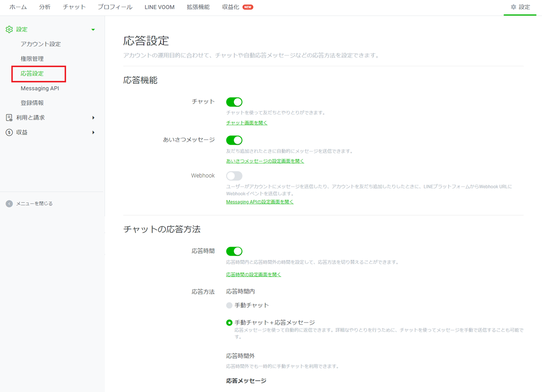Collapse the 設定 sidebar section arrow
Screen dimensions: 542x392
point(93,30)
